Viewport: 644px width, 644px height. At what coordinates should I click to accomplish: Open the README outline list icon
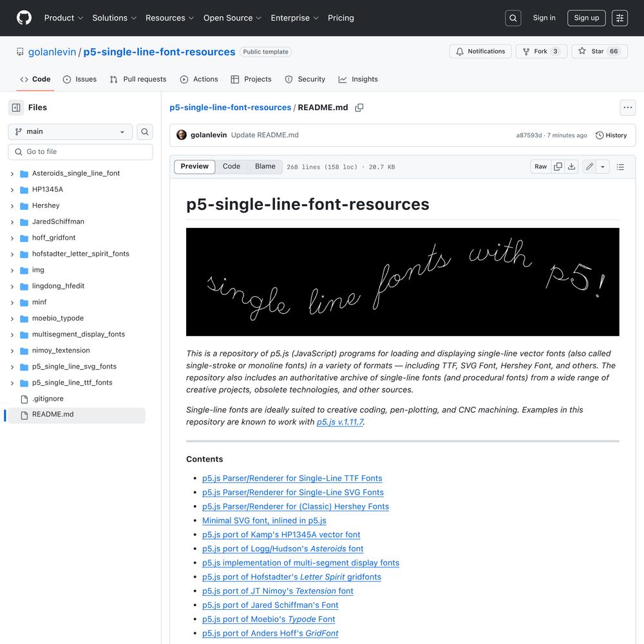pos(620,167)
